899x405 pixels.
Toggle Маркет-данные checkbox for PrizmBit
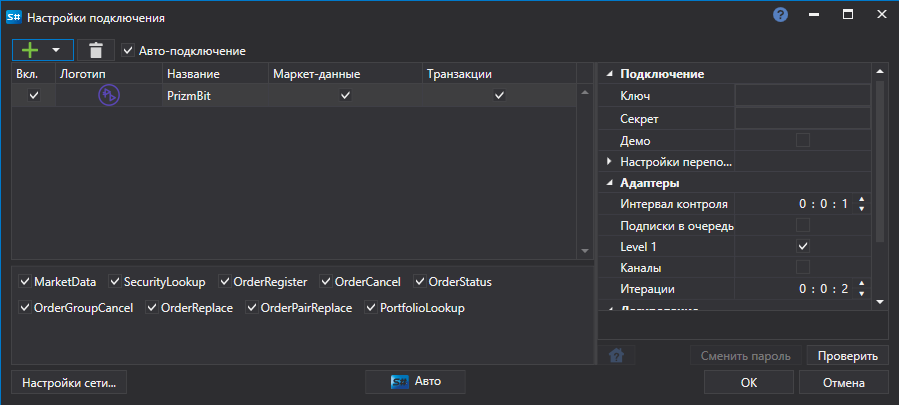(345, 95)
